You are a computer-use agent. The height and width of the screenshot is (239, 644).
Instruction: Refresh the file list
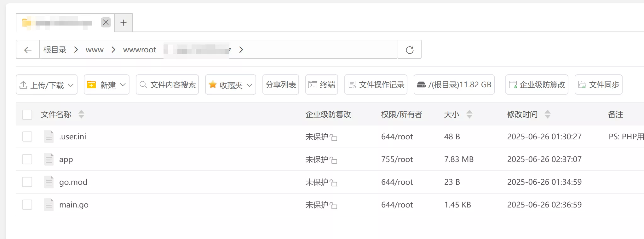(410, 50)
